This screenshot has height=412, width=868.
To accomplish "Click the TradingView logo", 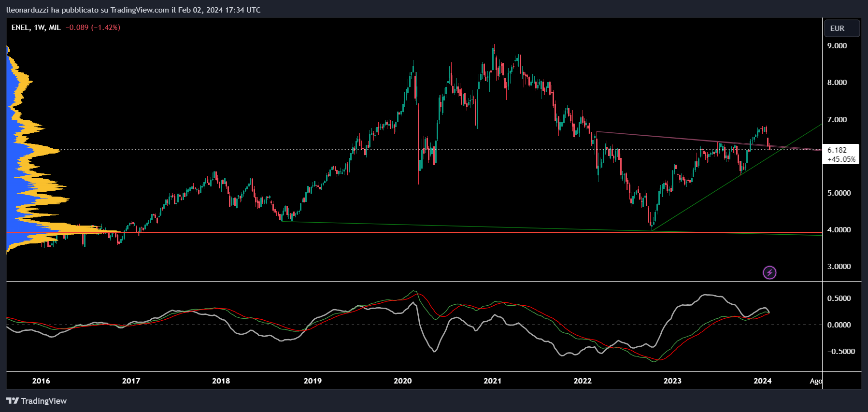I will click(13, 401).
